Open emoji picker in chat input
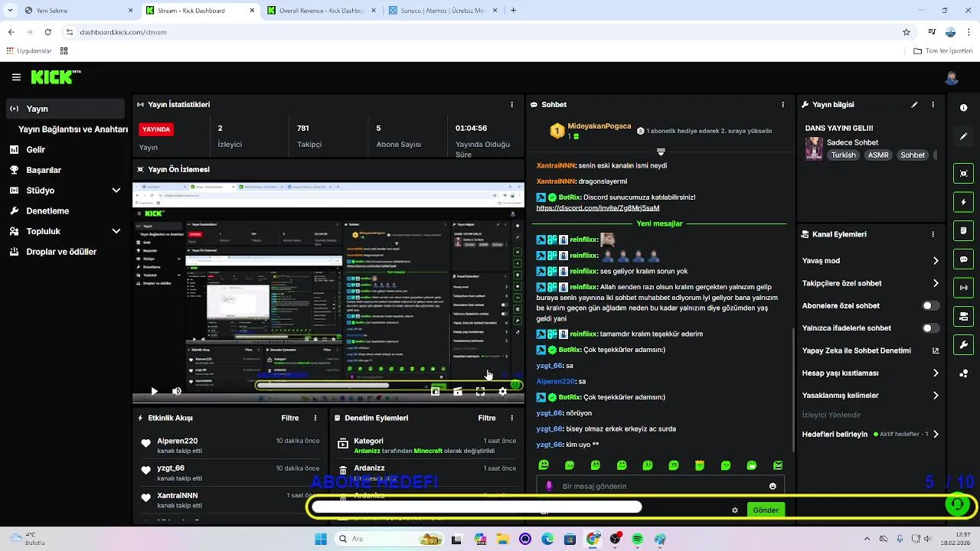 (773, 486)
